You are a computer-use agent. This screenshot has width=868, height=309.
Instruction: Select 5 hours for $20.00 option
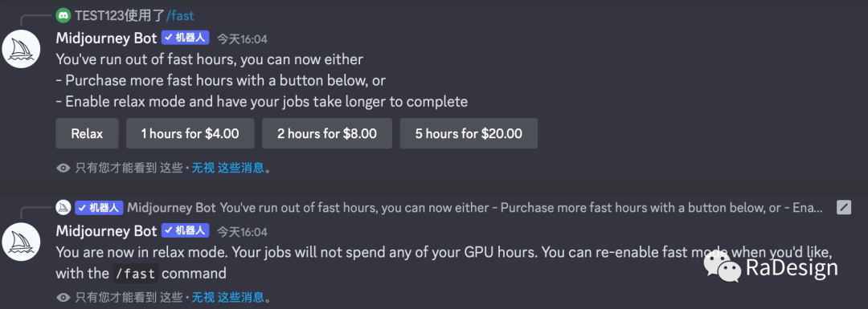[469, 133]
